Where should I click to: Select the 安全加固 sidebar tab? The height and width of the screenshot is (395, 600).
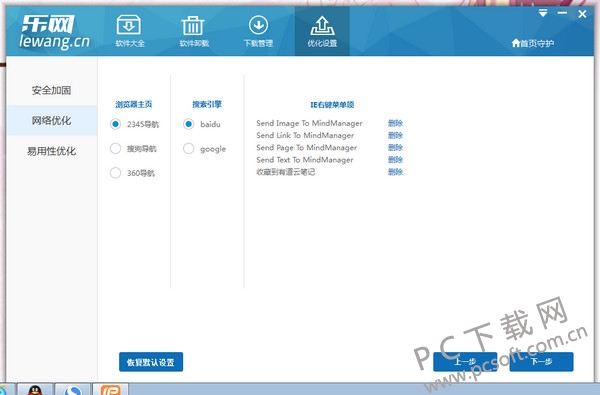[x=51, y=90]
